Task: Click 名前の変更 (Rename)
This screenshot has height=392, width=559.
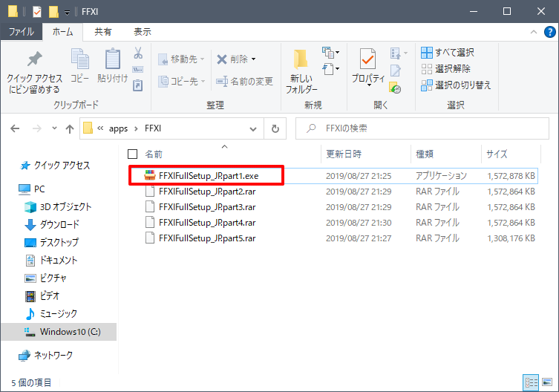Action: point(244,82)
